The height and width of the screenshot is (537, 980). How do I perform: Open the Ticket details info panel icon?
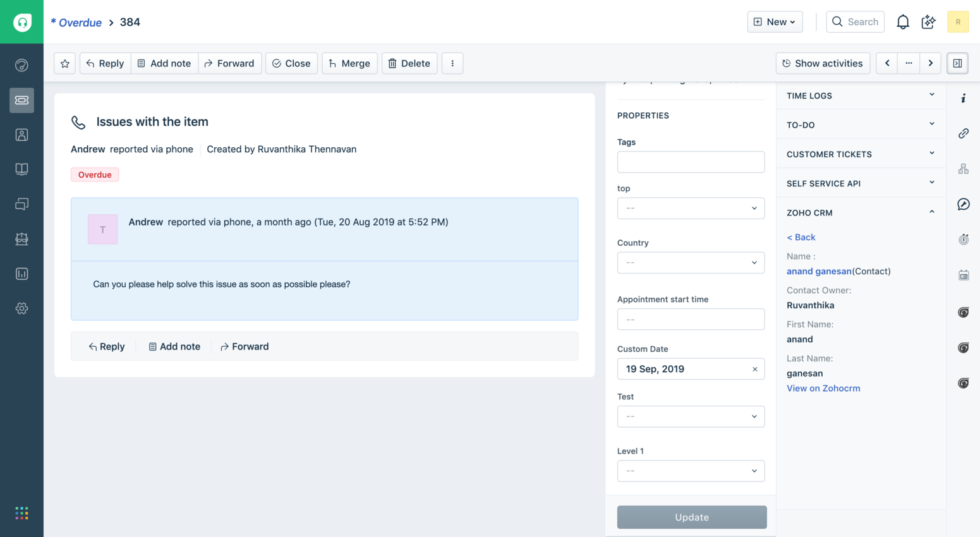pos(963,98)
